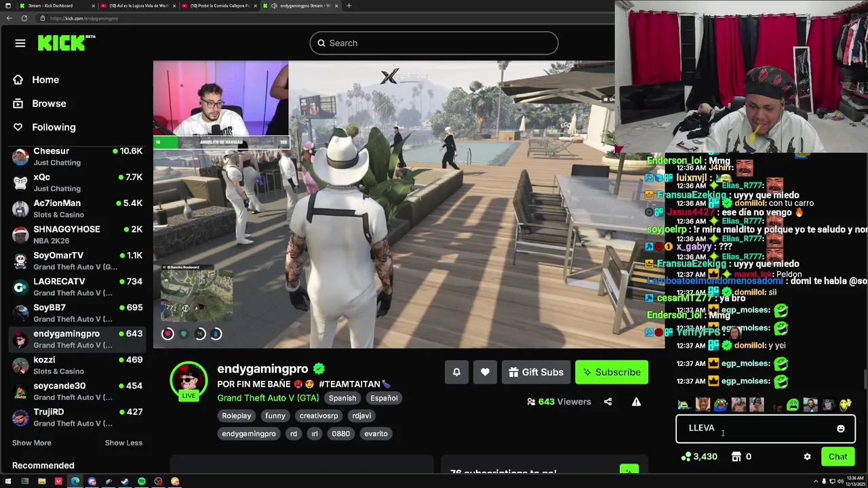Insert the Pepe frog quick emote

[720, 405]
